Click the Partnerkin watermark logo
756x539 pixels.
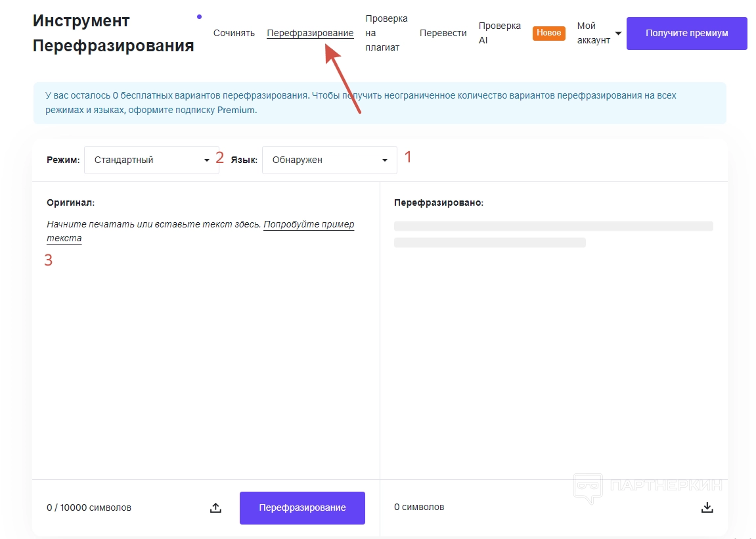(648, 486)
